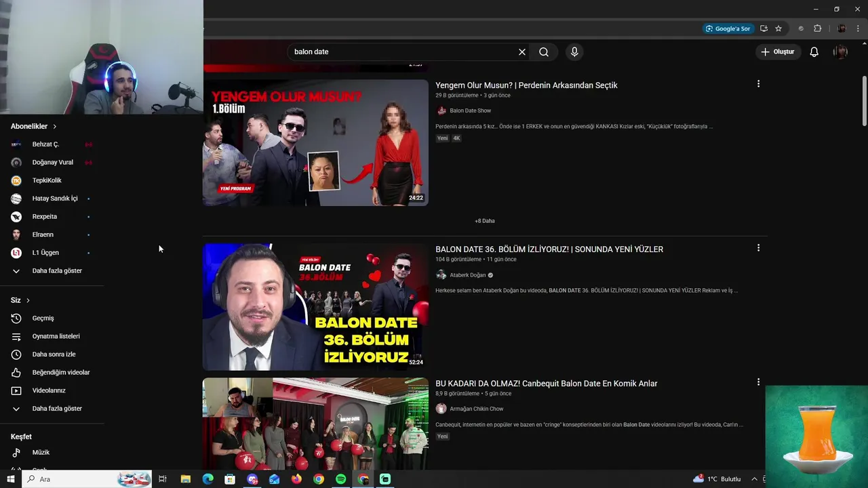Show hidden system tray icons

pyautogui.click(x=754, y=479)
